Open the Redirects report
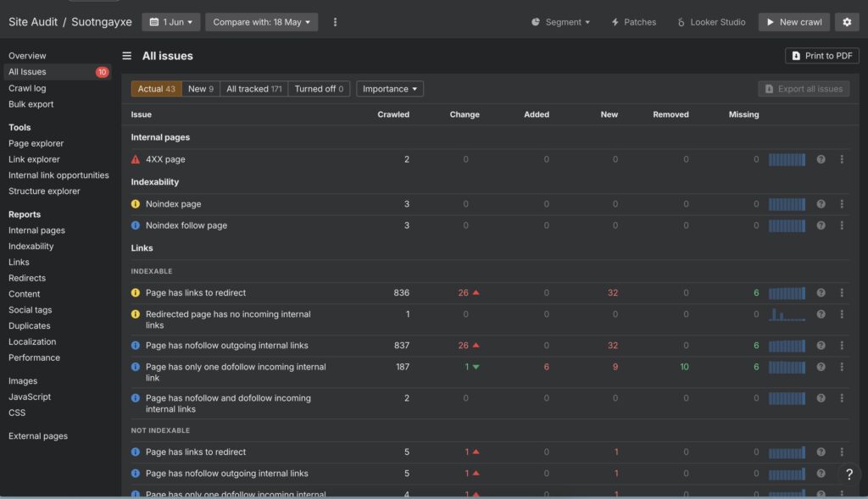 [27, 278]
